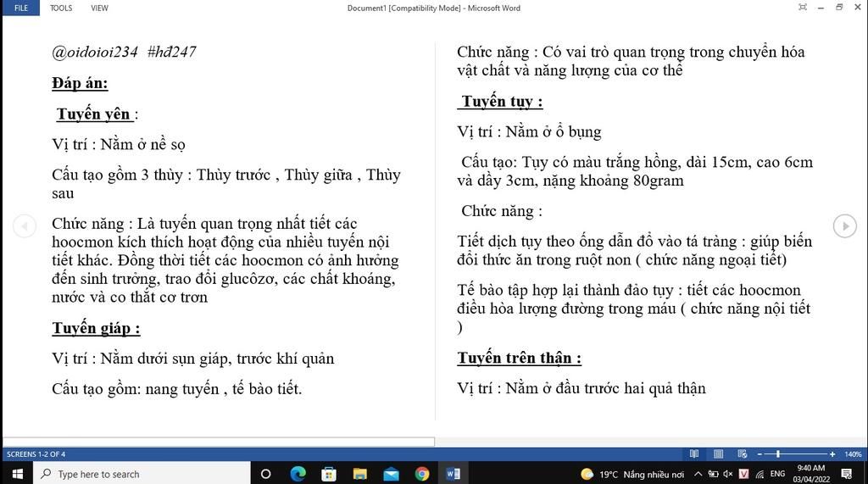Screen dimensions: 868x484
Task: Click the zoom slider handle
Action: pos(778,454)
